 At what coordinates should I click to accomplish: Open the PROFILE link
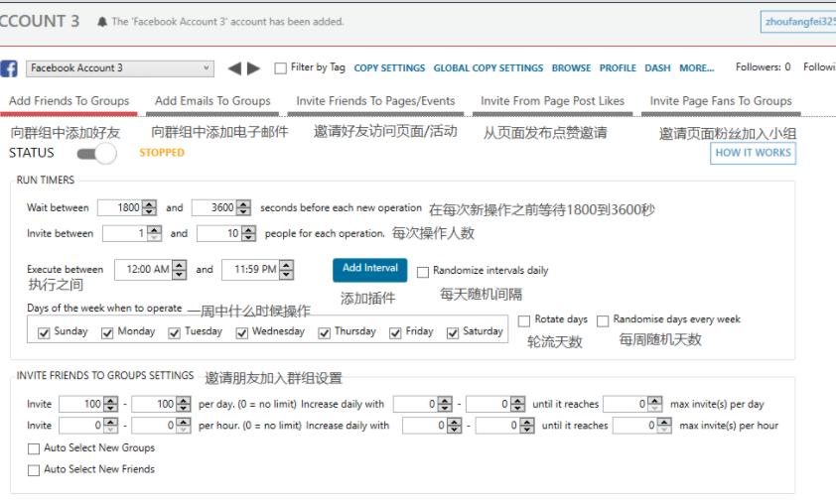(x=618, y=68)
